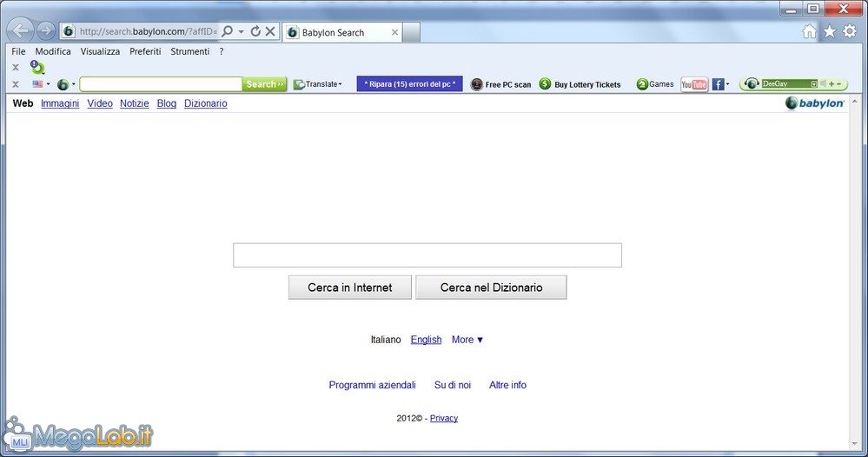
Task: Go forward with the browser Forward arrow
Action: (46, 31)
